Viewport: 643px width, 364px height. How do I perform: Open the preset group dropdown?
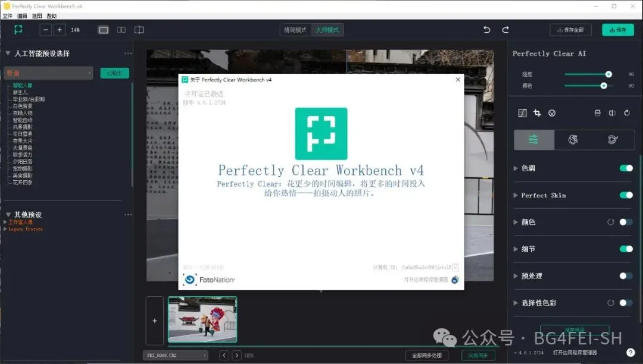click(48, 73)
